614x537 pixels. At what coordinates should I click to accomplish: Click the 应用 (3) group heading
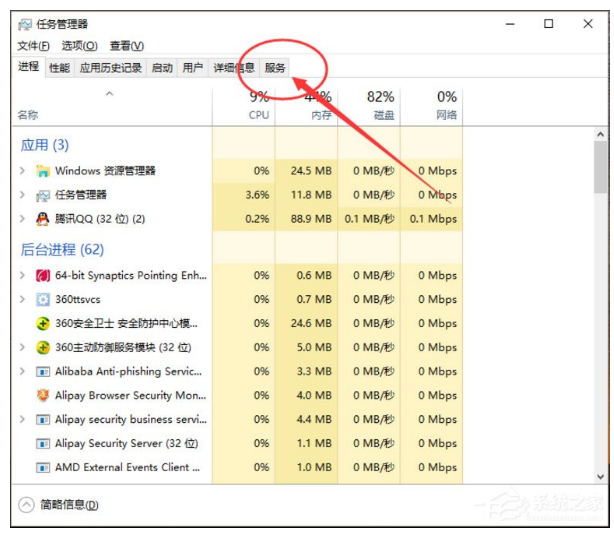tap(45, 145)
